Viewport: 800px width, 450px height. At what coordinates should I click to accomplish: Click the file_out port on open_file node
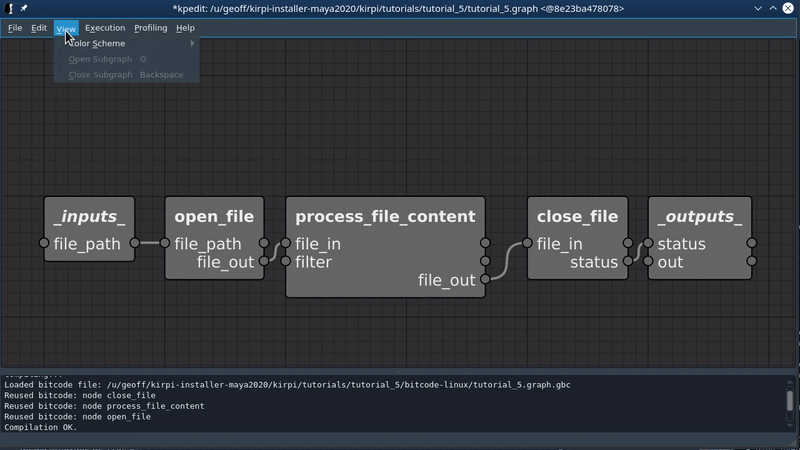coord(264,261)
